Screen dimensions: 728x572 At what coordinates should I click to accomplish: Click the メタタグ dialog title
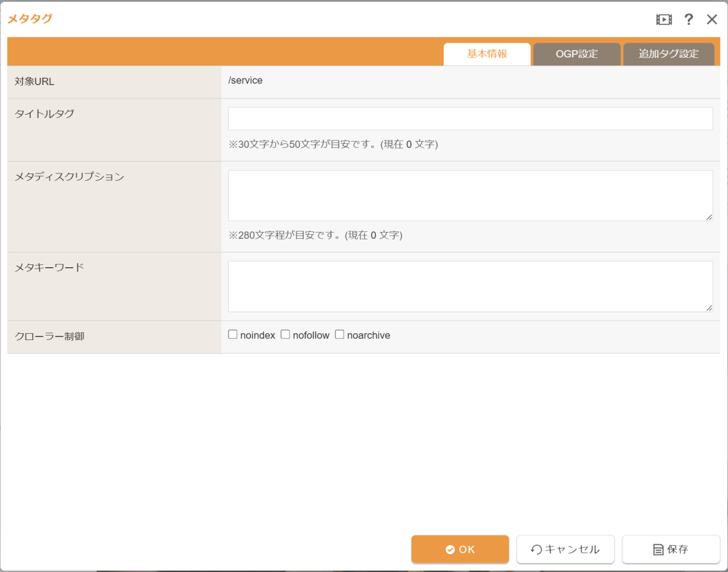click(30, 19)
